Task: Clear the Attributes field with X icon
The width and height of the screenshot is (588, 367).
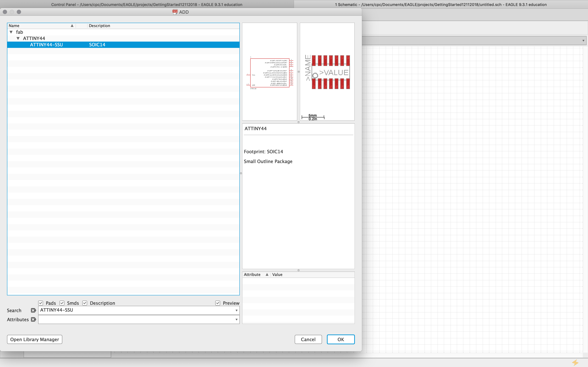Action: [x=33, y=319]
